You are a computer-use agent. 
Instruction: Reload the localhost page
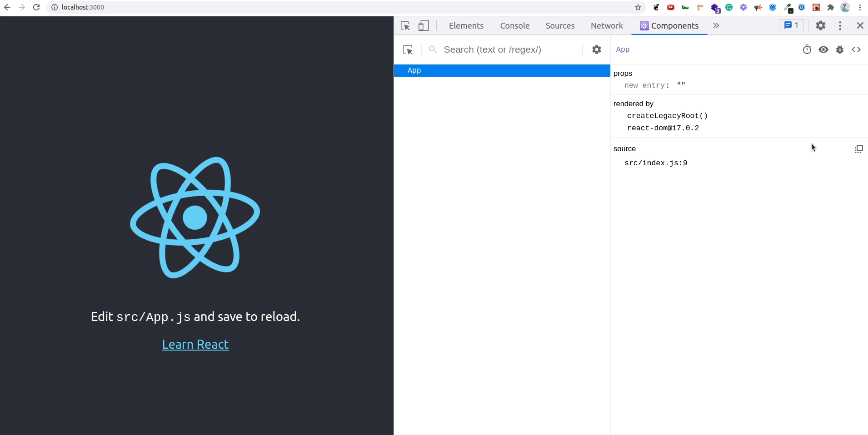(36, 7)
